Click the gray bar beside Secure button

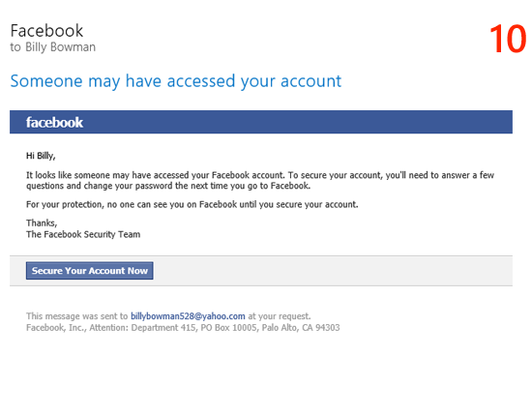click(333, 271)
